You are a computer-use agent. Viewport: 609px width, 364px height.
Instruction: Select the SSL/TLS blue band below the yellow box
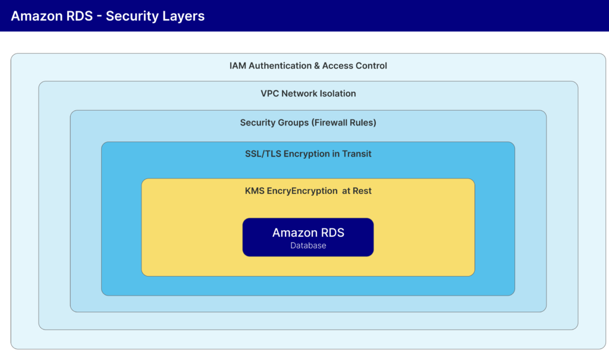click(308, 285)
